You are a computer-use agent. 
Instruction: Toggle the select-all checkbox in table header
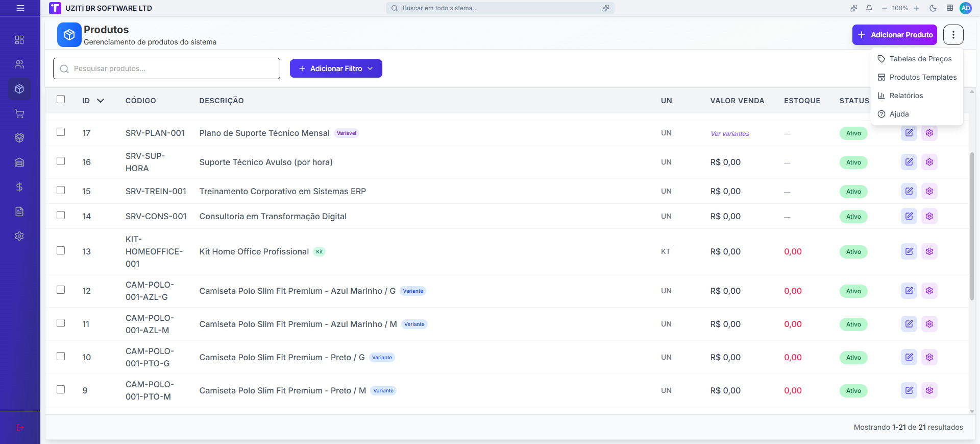click(61, 99)
